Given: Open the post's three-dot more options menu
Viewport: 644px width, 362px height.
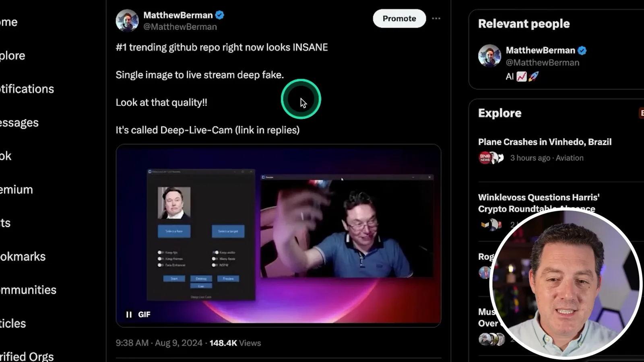Looking at the screenshot, I should tap(436, 19).
